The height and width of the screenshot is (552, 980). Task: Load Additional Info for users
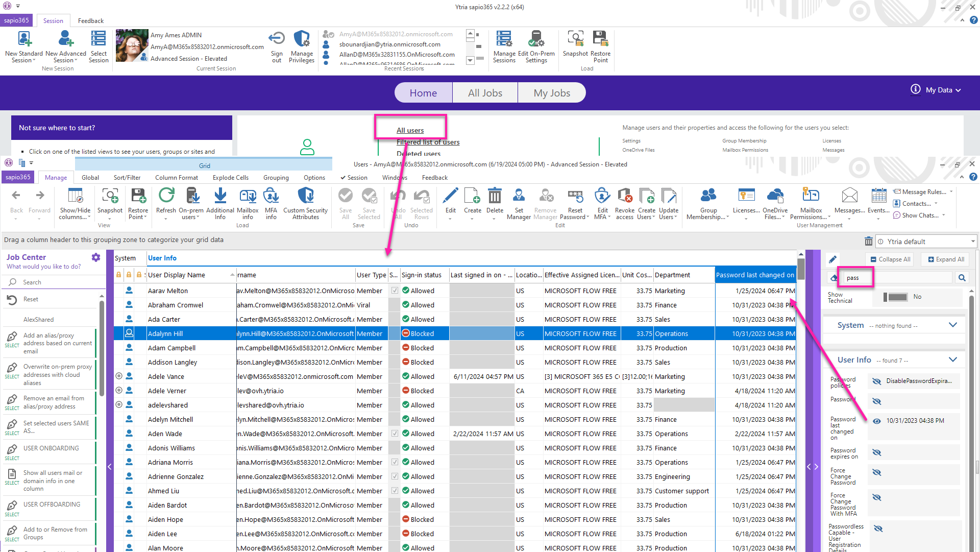tap(220, 204)
